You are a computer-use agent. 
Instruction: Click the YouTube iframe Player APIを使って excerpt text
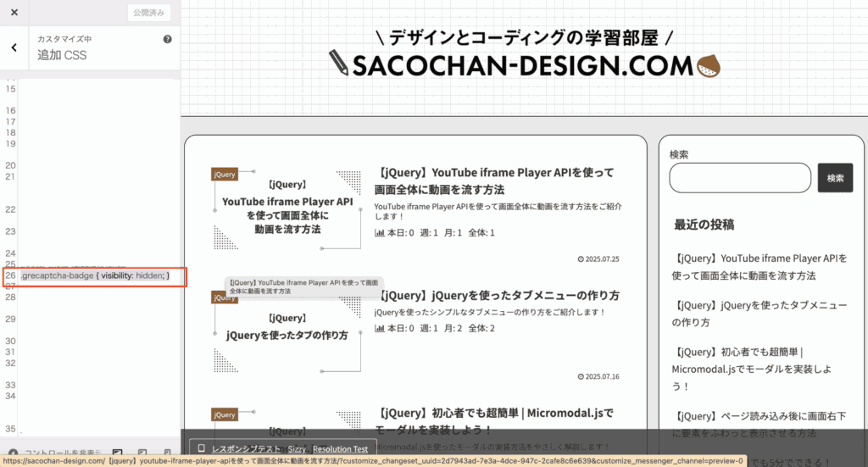coord(498,211)
